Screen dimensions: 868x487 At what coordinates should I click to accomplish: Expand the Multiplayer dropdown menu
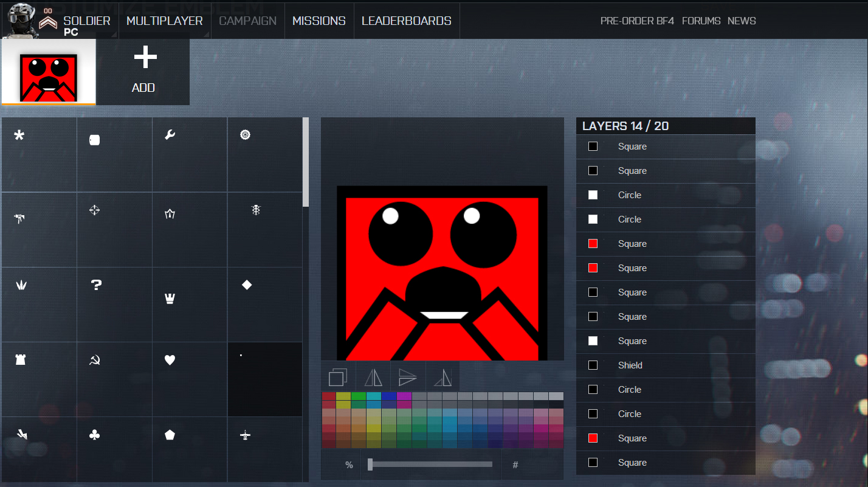[x=165, y=21]
